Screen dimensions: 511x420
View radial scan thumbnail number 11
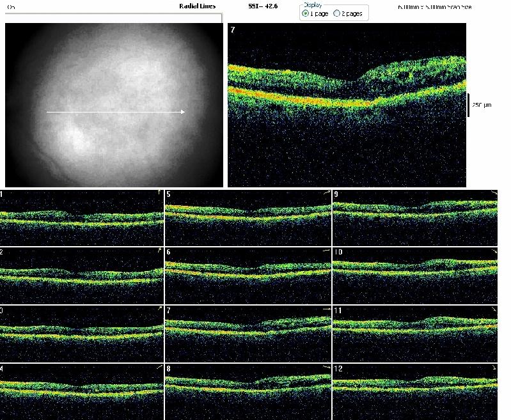(x=415, y=333)
